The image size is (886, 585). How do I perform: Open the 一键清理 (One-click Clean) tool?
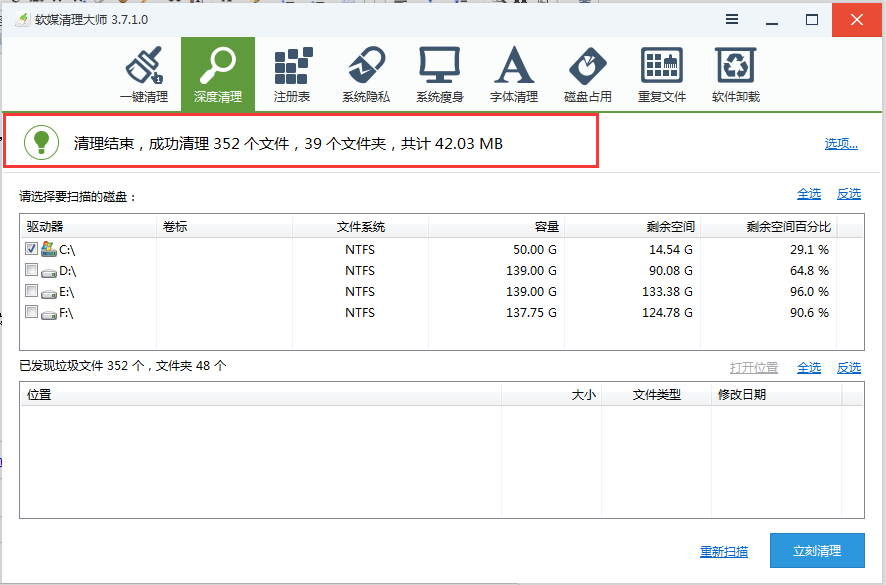(x=145, y=70)
